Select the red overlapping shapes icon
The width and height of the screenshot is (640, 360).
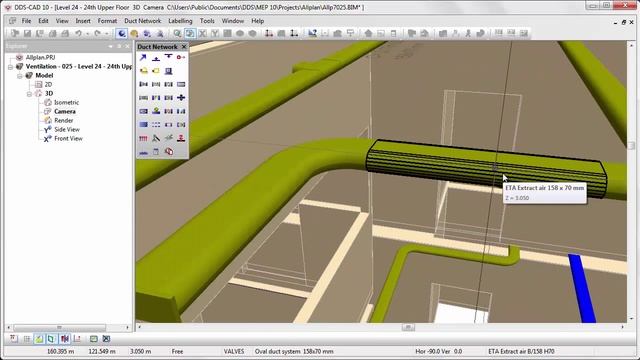click(x=169, y=152)
